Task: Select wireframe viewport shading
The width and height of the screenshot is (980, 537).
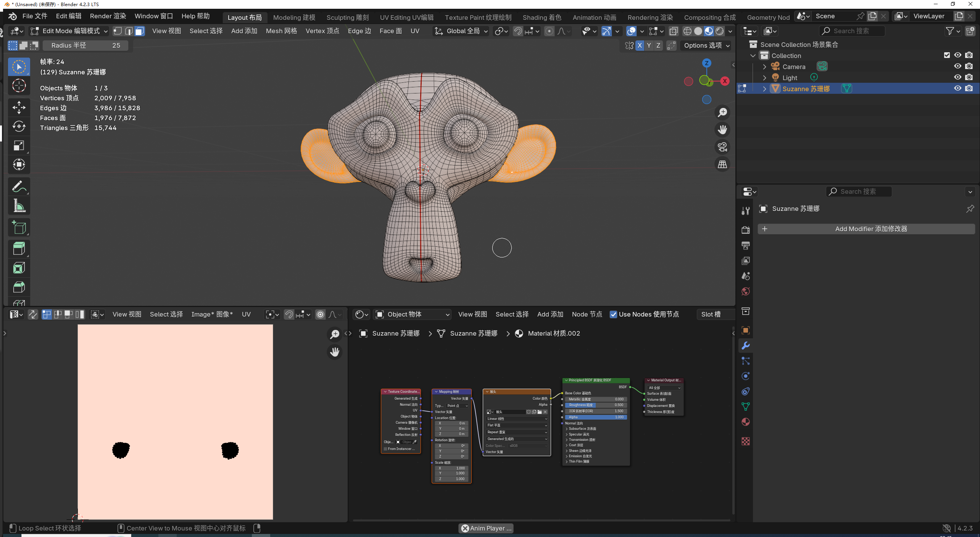Action: [687, 31]
